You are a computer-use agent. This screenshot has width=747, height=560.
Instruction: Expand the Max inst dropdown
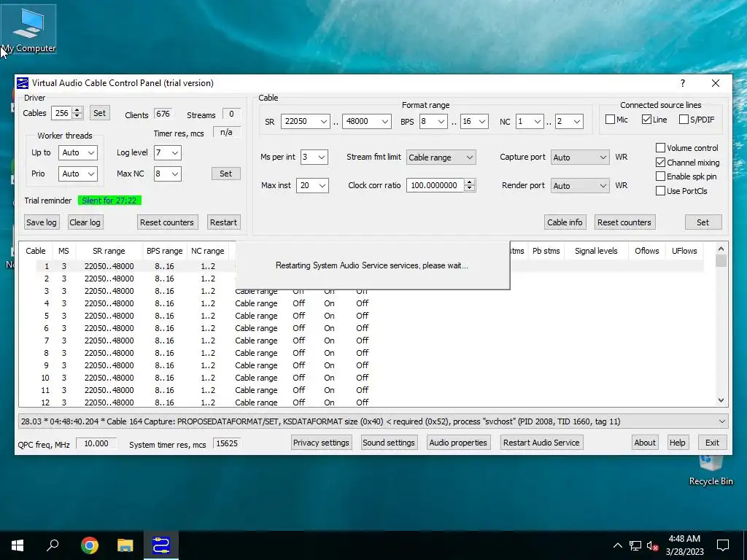click(312, 185)
